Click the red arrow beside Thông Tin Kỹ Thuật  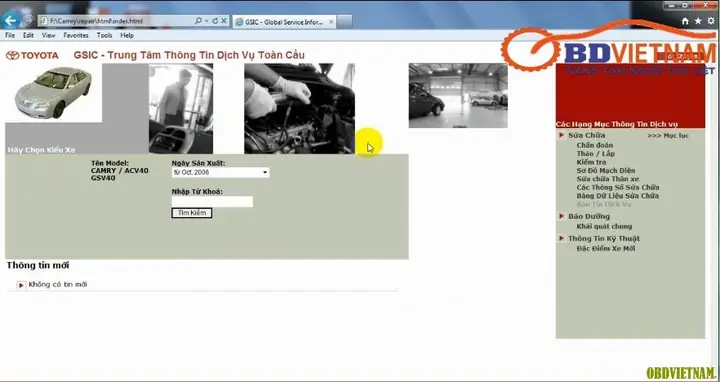[x=561, y=238]
